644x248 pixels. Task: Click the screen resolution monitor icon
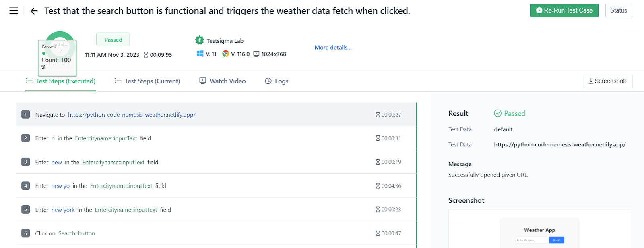(256, 54)
